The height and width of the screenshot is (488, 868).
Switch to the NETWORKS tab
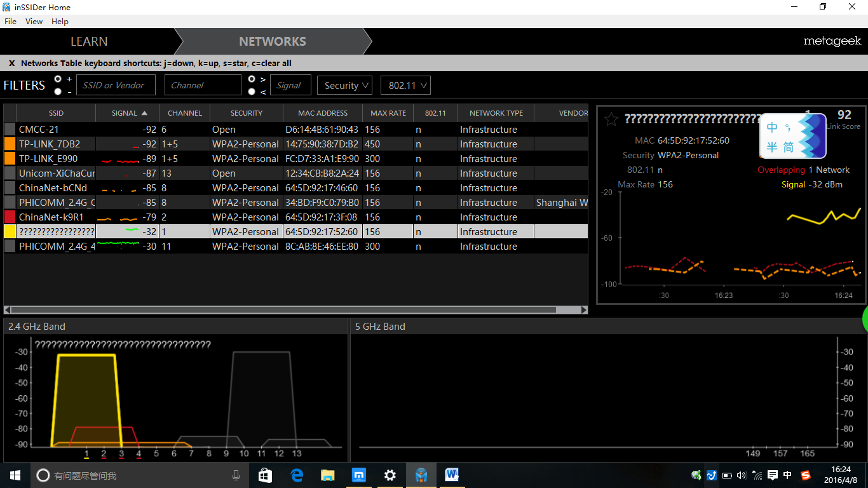click(x=273, y=41)
